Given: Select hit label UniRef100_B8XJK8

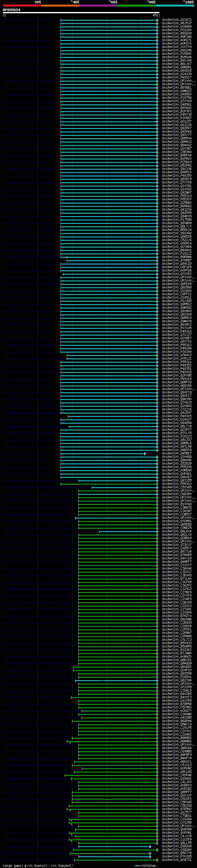Looking at the screenshot, I should [x=177, y=60].
